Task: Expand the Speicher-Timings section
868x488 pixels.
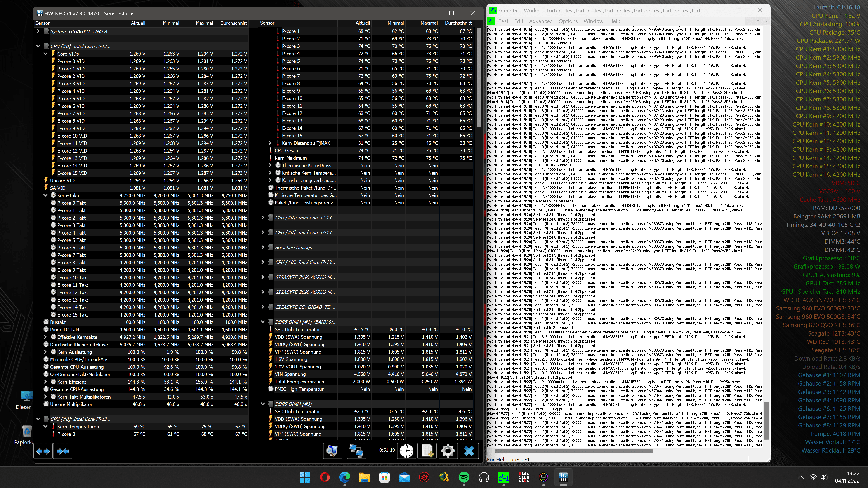Action: coord(263,248)
